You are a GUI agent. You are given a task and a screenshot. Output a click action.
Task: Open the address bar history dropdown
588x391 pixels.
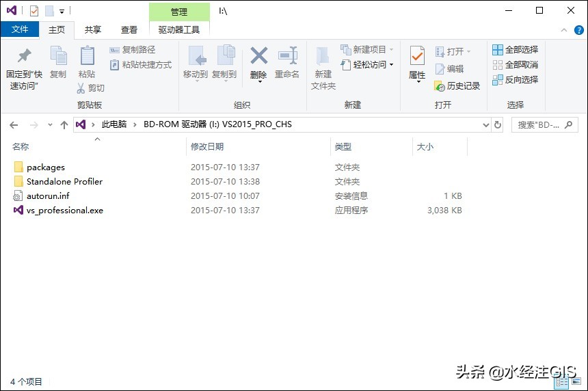click(486, 125)
